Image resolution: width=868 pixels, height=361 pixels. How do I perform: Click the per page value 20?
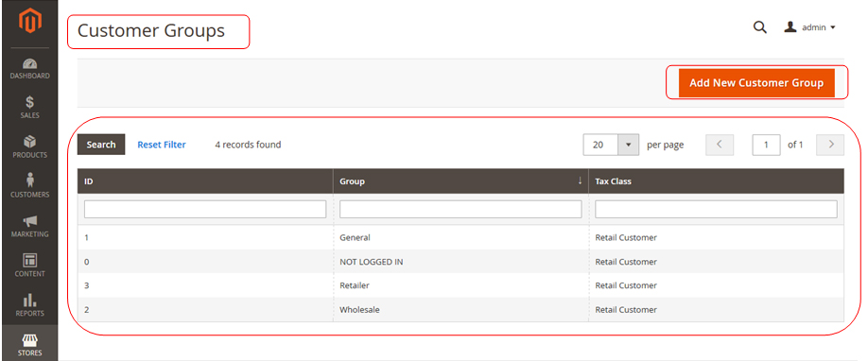pyautogui.click(x=600, y=145)
